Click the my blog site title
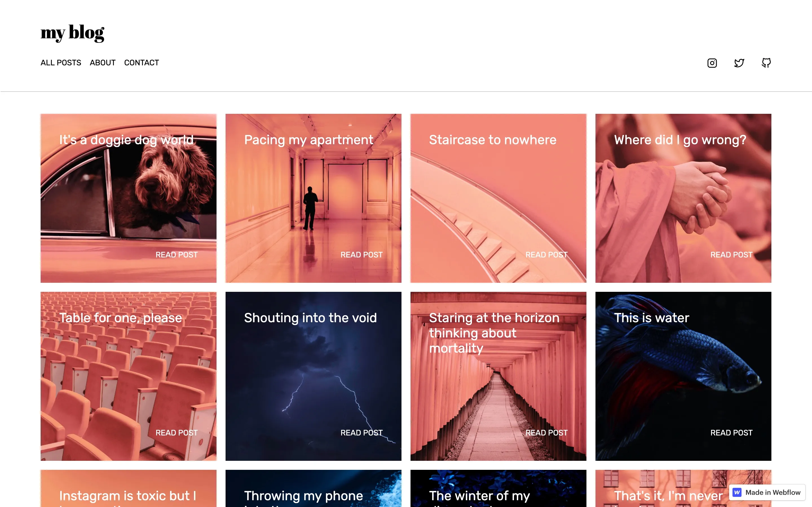 pos(72,33)
